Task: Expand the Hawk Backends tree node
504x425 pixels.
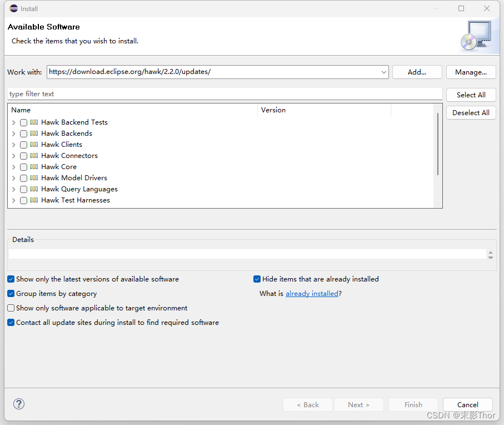Action: [x=13, y=134]
